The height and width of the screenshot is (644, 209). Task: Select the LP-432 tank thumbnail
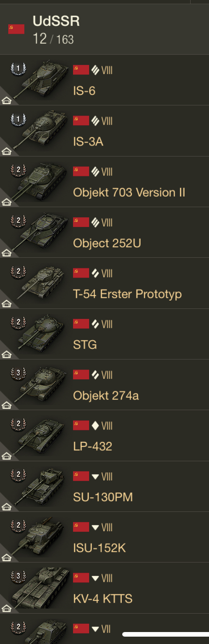coord(40,435)
